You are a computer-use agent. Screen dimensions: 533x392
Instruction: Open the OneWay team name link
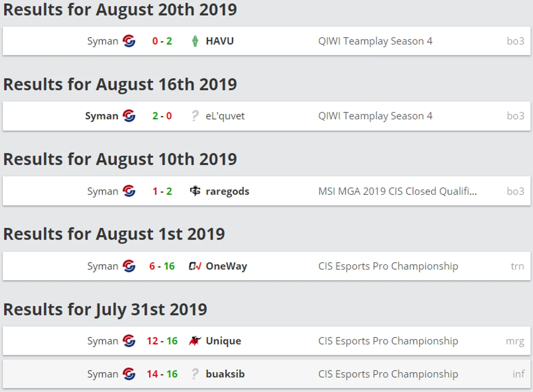click(226, 266)
